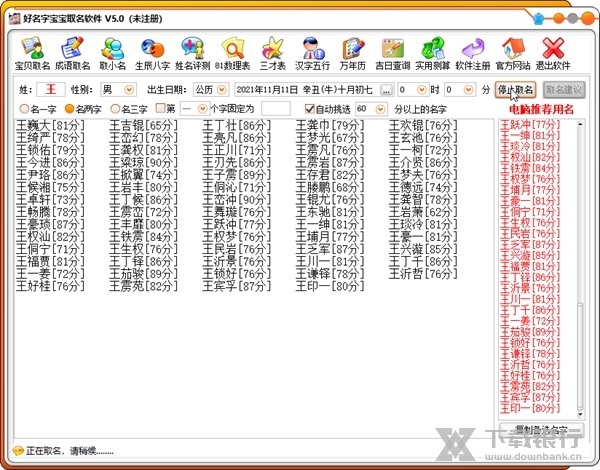Click the gray maximize button in title bar
Image resolution: width=600 pixels, height=470 pixels.
click(573, 18)
